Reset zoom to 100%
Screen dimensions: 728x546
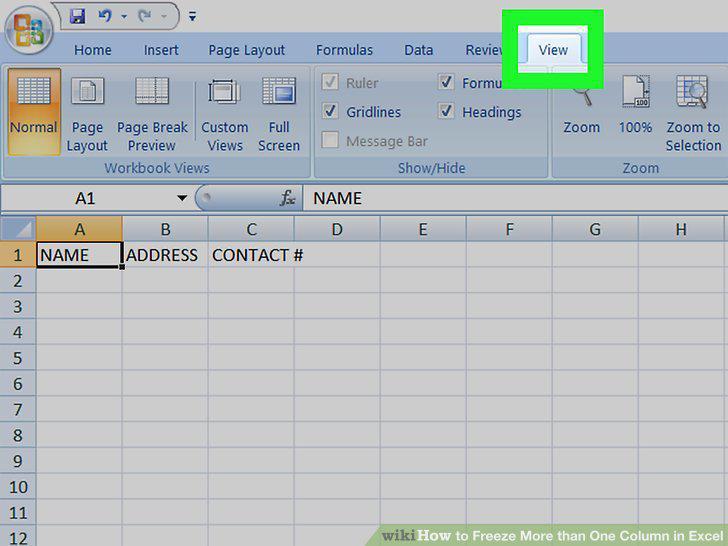click(635, 105)
